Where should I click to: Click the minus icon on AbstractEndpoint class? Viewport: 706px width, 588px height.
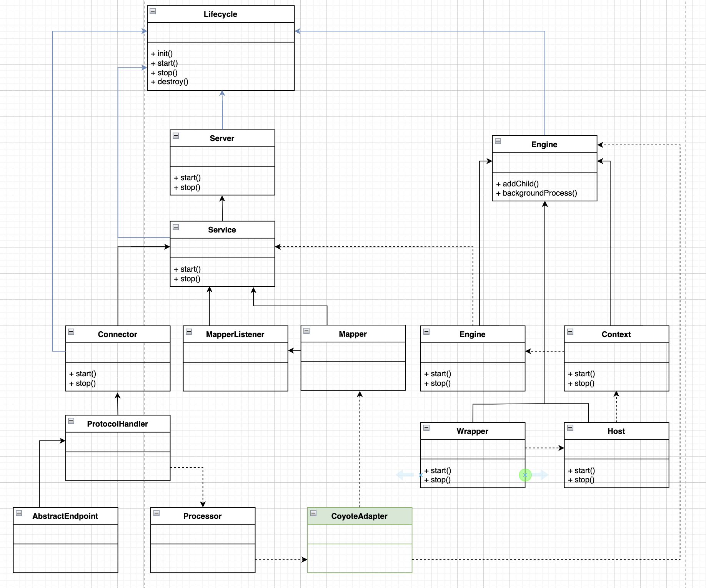(x=19, y=513)
